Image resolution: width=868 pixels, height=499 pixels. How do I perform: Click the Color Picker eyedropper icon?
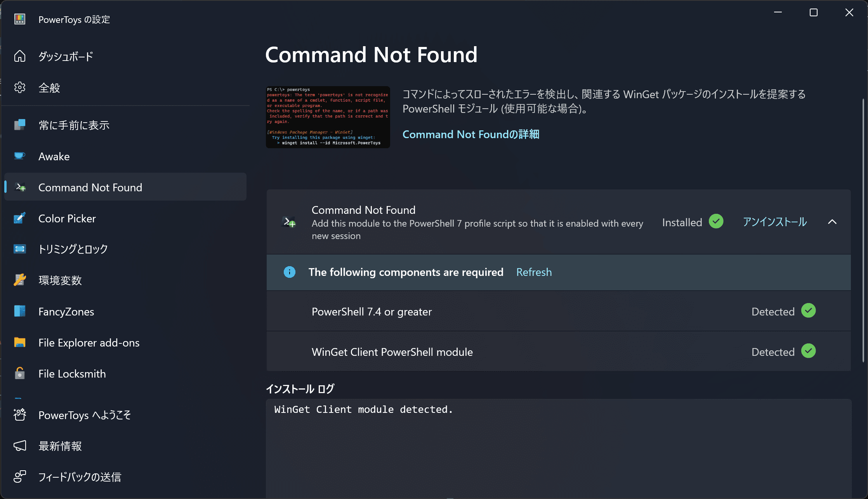pos(20,218)
